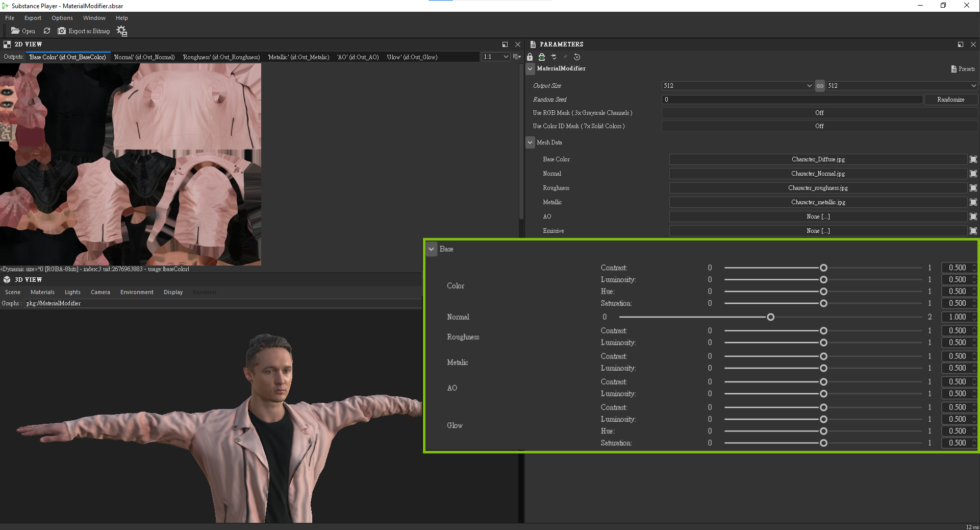
Task: Click the AO None image field
Action: [x=818, y=216]
